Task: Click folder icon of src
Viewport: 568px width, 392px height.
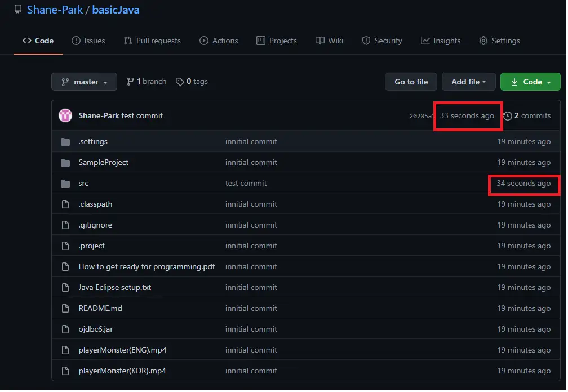Action: pyautogui.click(x=65, y=184)
